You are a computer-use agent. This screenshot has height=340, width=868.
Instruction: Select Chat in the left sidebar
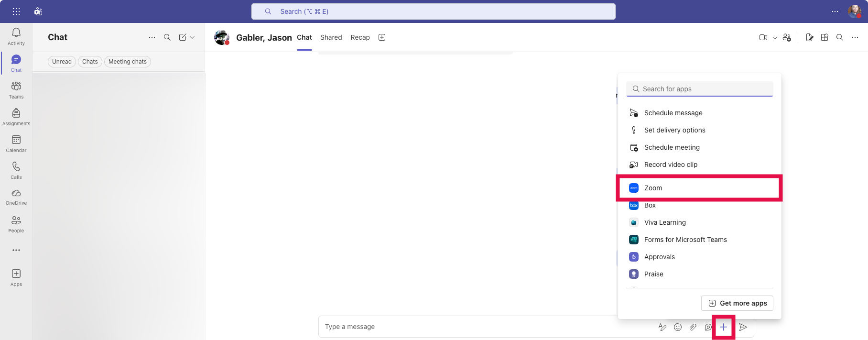click(16, 63)
